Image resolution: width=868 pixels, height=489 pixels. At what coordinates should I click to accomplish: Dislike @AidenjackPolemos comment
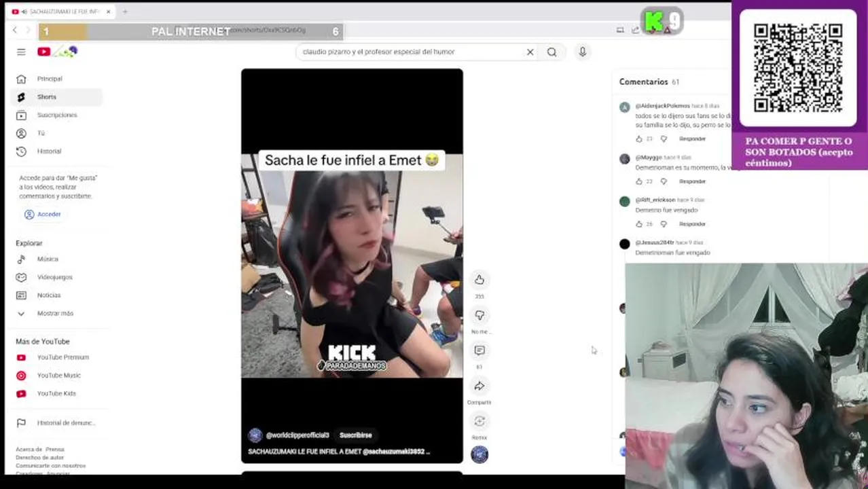point(664,139)
